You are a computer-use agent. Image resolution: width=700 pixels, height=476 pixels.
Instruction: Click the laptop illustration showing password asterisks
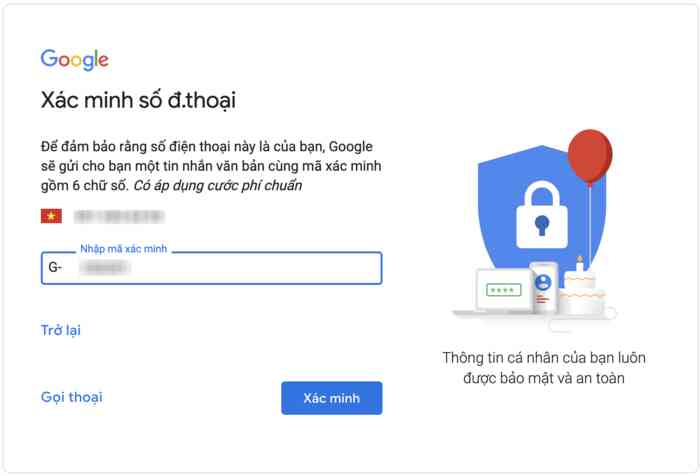(x=503, y=291)
